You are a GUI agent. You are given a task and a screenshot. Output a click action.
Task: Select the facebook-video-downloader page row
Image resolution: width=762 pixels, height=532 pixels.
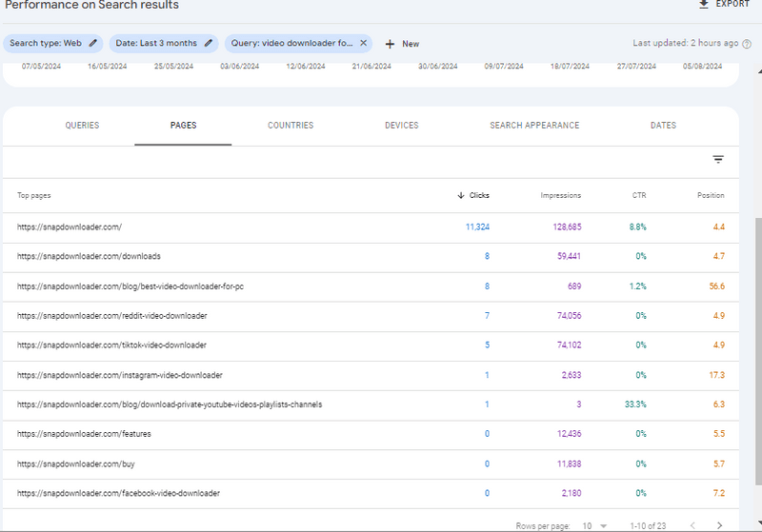(x=371, y=493)
